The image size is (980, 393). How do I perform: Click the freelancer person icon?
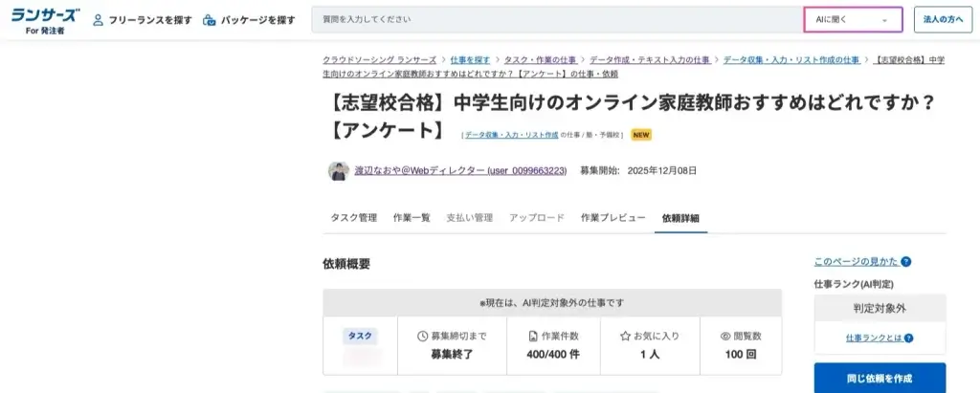[x=99, y=20]
